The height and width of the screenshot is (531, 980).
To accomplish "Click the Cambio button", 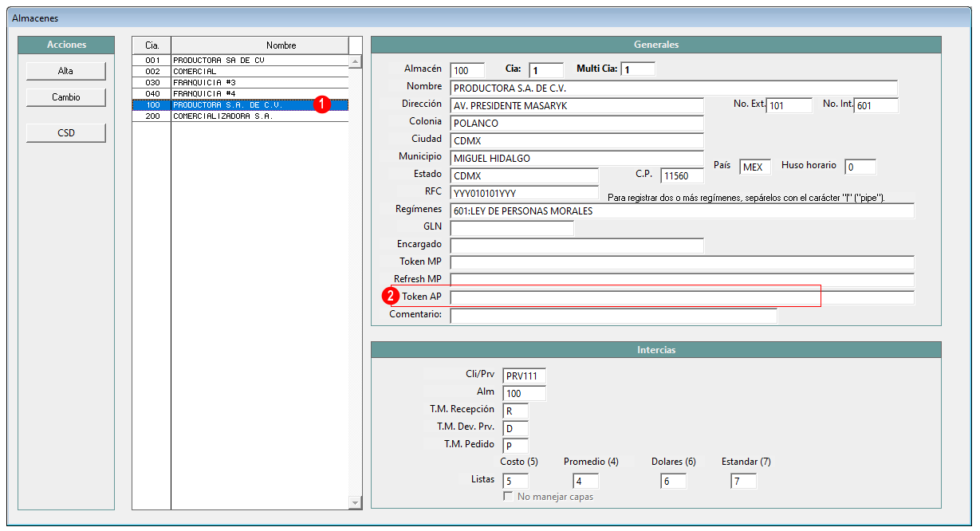I will 65,97.
